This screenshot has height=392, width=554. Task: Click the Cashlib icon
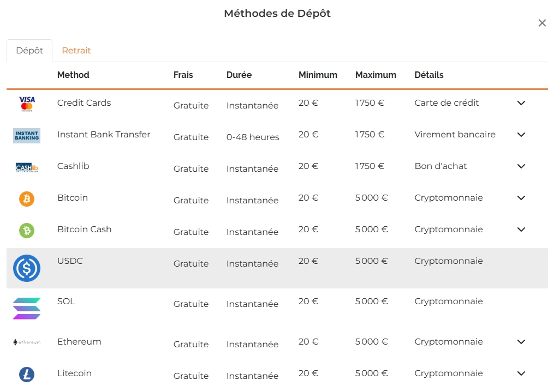pyautogui.click(x=26, y=166)
